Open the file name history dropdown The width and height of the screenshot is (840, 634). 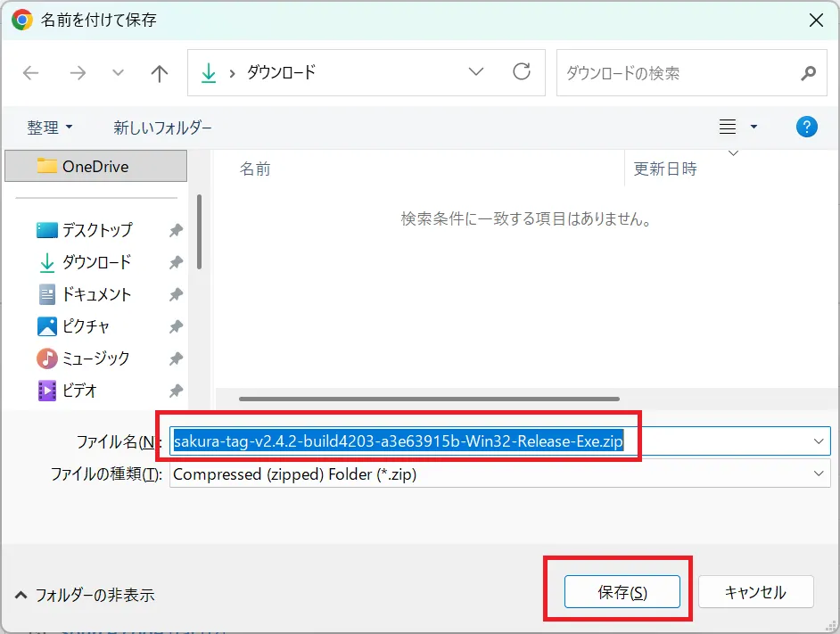[x=818, y=441]
